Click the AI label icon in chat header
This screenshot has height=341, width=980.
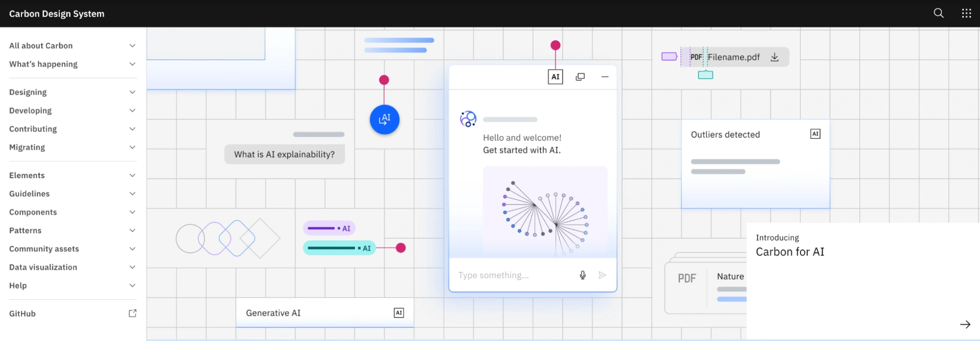click(555, 77)
